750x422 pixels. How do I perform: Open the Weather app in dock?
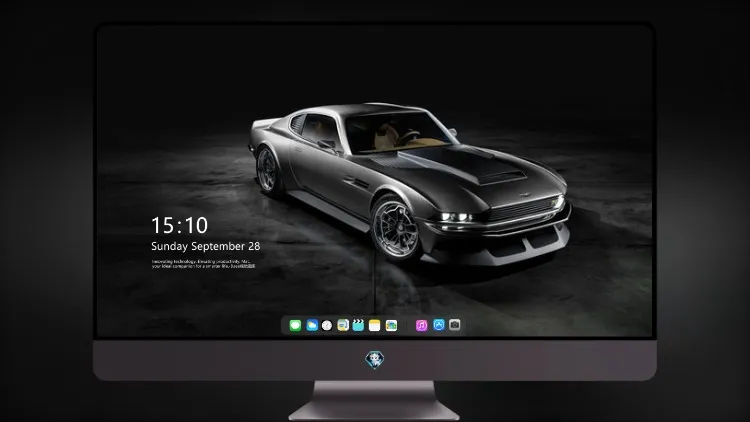pos(312,325)
